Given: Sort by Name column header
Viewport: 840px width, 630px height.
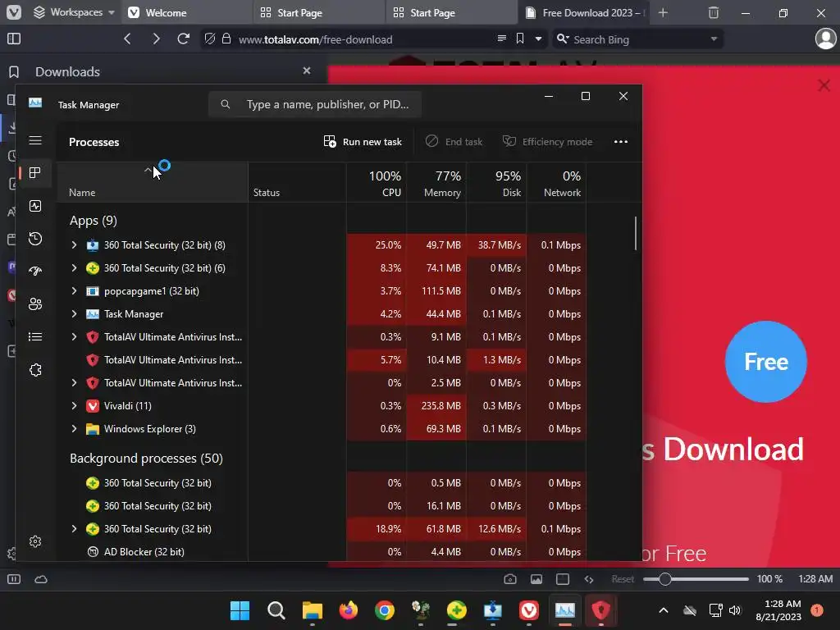Looking at the screenshot, I should (152, 183).
